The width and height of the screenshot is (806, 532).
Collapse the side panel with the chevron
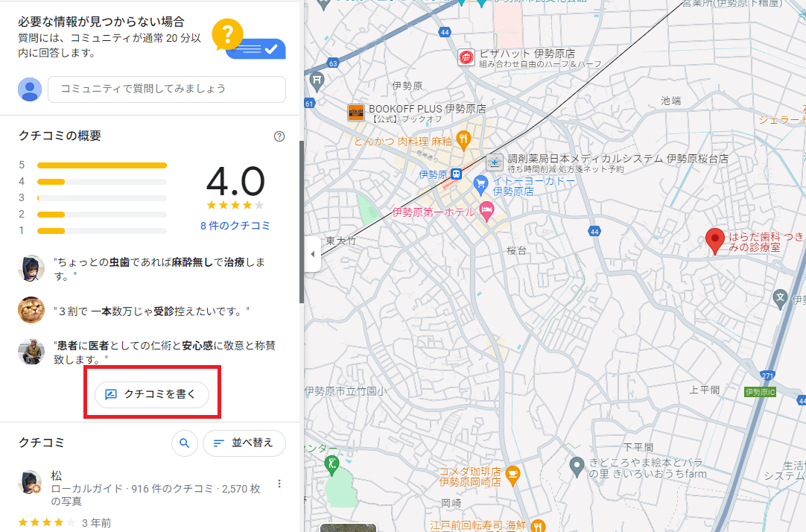click(313, 253)
